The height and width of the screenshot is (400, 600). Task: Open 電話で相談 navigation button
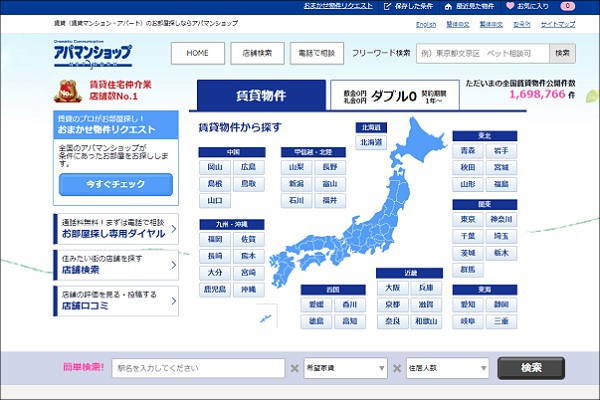point(317,53)
